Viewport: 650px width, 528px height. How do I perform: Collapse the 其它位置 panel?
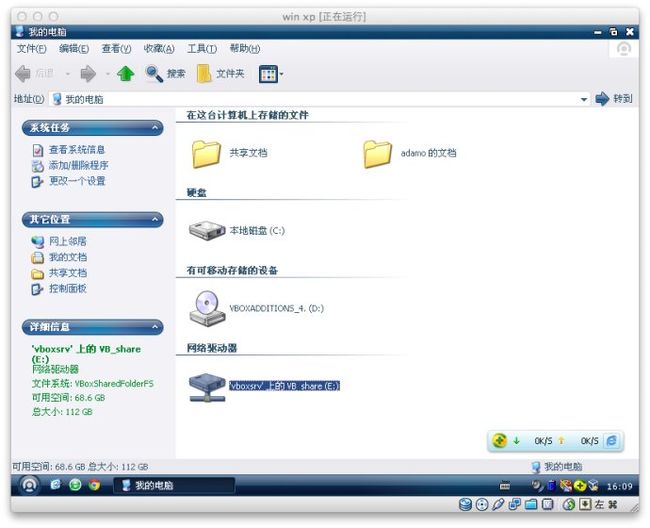point(155,219)
